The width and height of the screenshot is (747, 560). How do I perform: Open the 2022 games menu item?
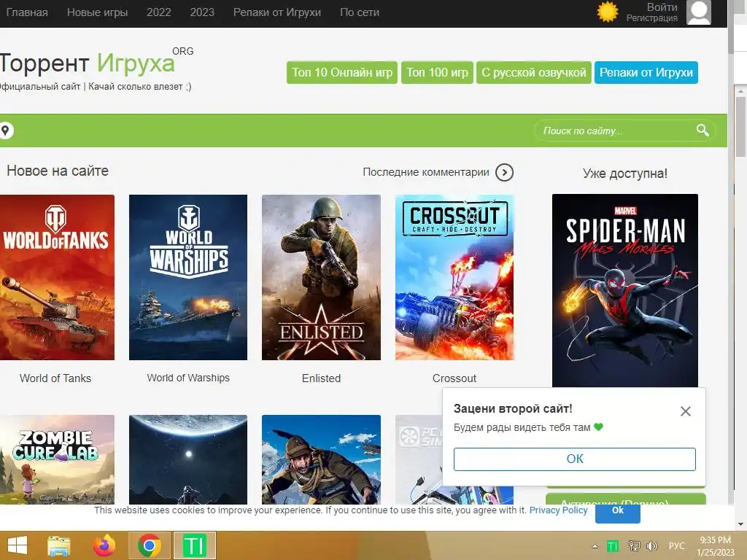point(158,12)
